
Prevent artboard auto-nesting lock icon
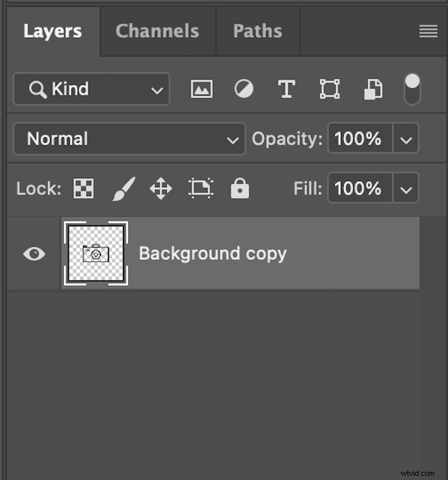click(200, 189)
